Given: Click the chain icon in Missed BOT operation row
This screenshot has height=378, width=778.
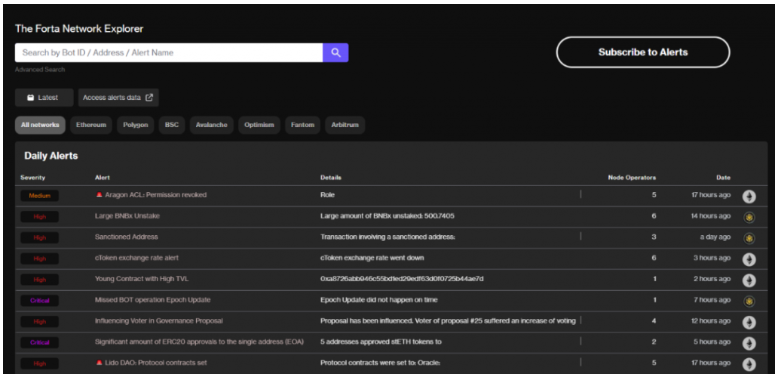Looking at the screenshot, I should [x=749, y=301].
